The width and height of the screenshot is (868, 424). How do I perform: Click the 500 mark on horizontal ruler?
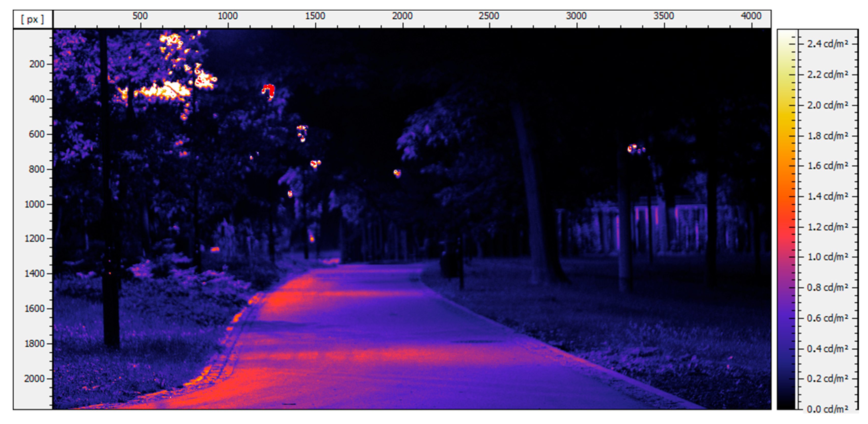[x=140, y=16]
